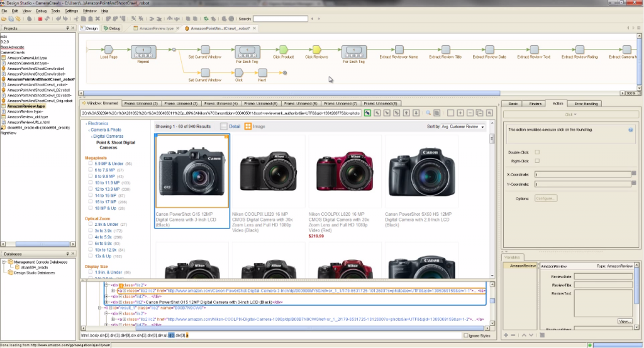644x348 pixels.
Task: Click the minus zoom icon in browser toolbar
Action: pyautogui.click(x=470, y=113)
